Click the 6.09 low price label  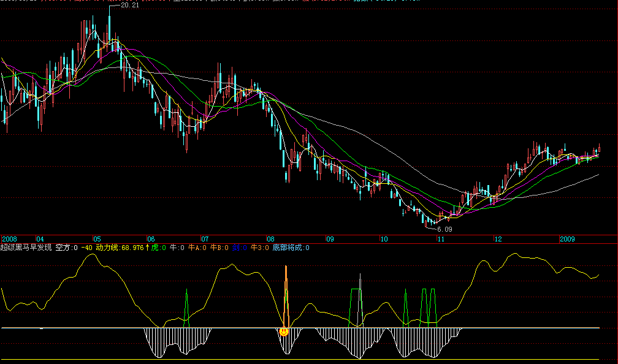click(x=444, y=229)
